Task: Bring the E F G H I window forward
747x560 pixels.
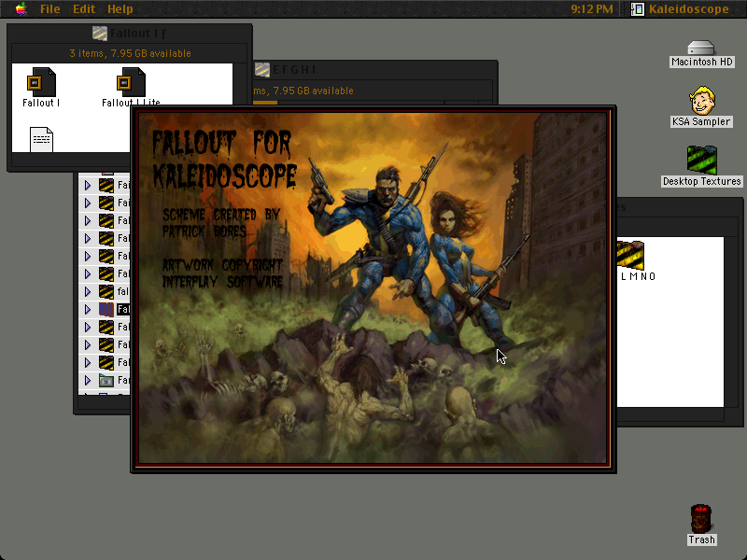Action: [x=375, y=70]
